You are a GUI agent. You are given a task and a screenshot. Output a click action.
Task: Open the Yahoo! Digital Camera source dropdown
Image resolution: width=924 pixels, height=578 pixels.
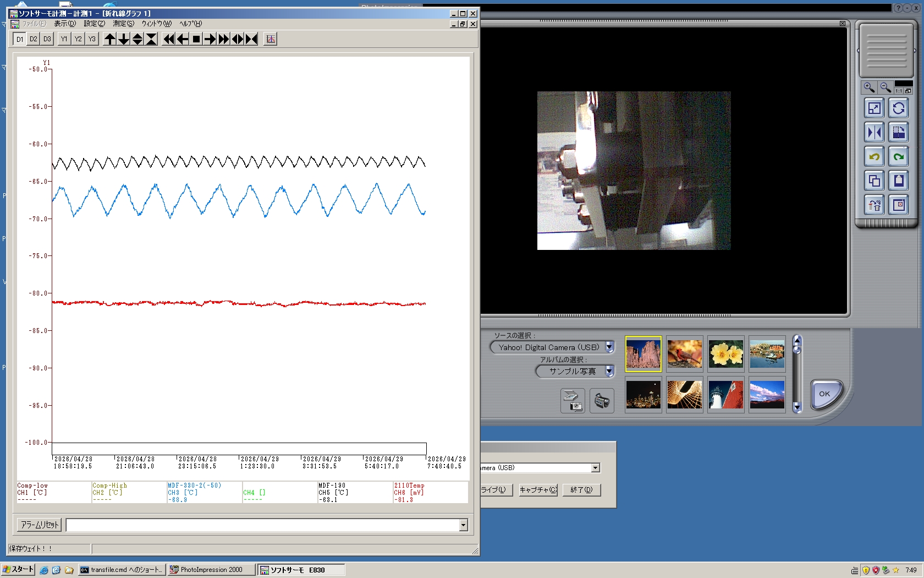pos(609,347)
